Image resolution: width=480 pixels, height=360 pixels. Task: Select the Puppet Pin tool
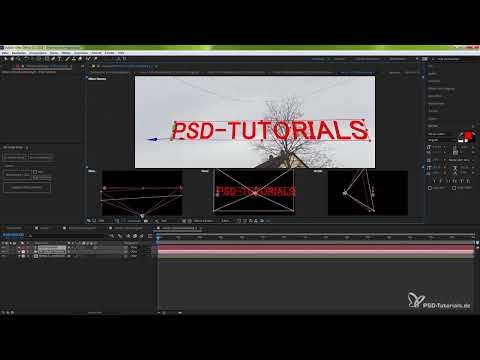point(96,59)
